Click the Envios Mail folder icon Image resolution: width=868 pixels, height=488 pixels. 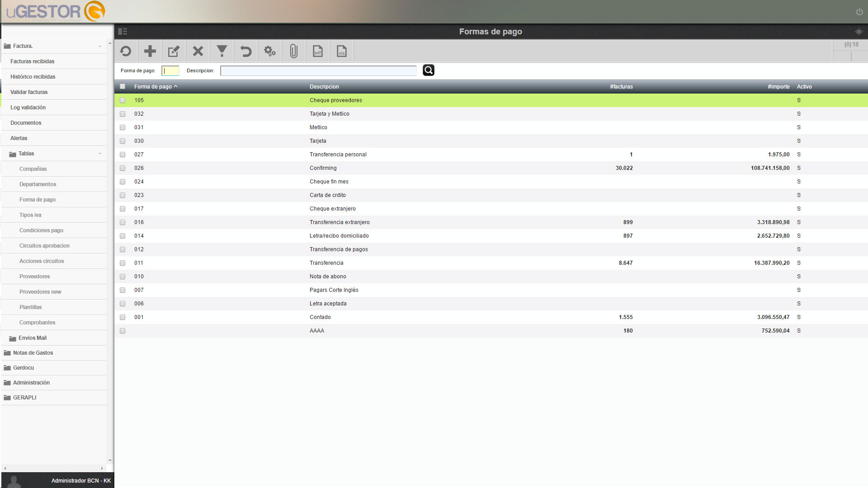[x=13, y=338]
